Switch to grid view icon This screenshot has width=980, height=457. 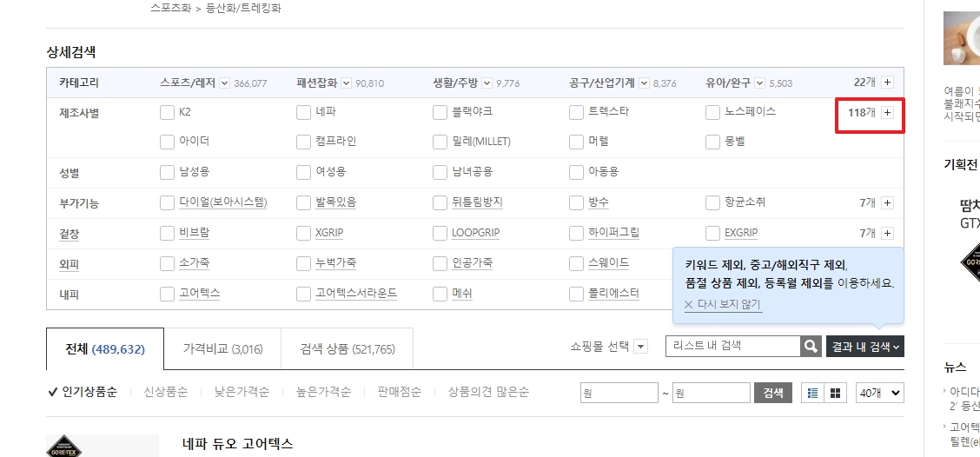tap(835, 394)
